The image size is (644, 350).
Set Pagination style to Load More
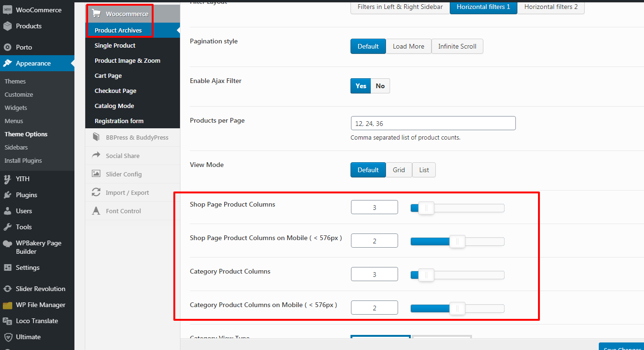(408, 46)
